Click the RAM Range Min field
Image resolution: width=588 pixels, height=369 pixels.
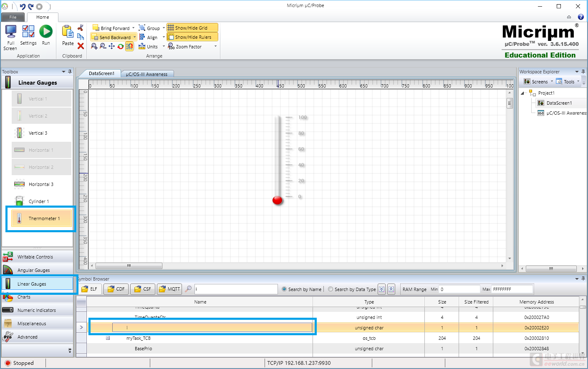point(459,289)
